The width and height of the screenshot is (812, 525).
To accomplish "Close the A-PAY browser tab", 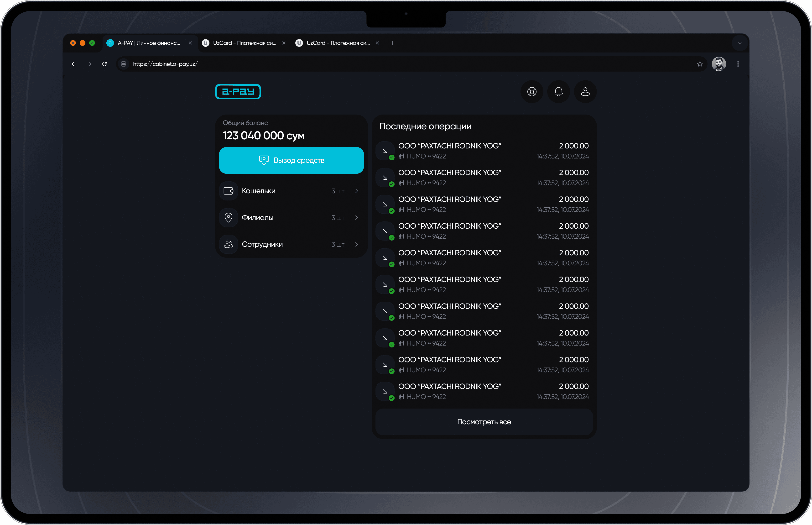I will [190, 43].
